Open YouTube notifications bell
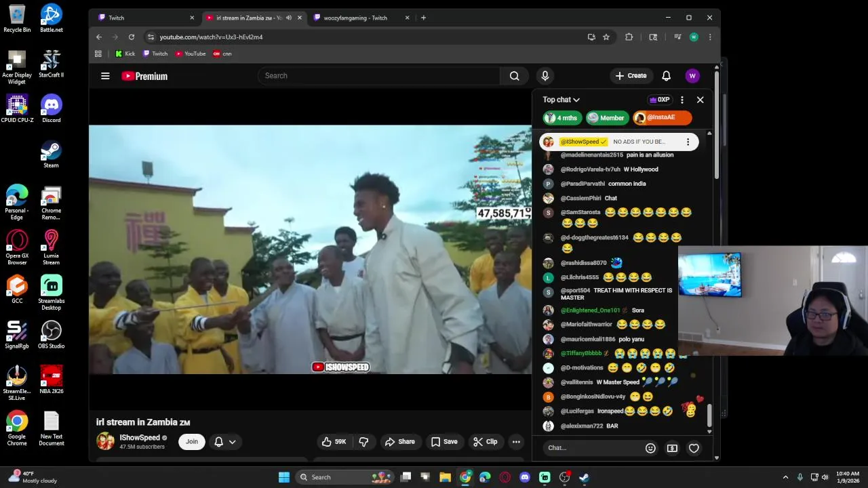Screen dimensions: 868x488 666,76
